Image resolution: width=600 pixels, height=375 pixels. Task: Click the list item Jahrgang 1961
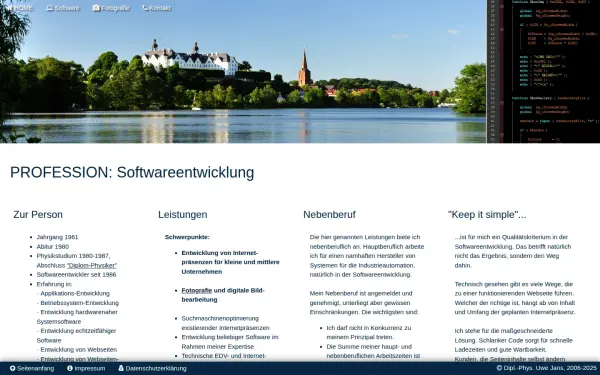[x=57, y=237]
